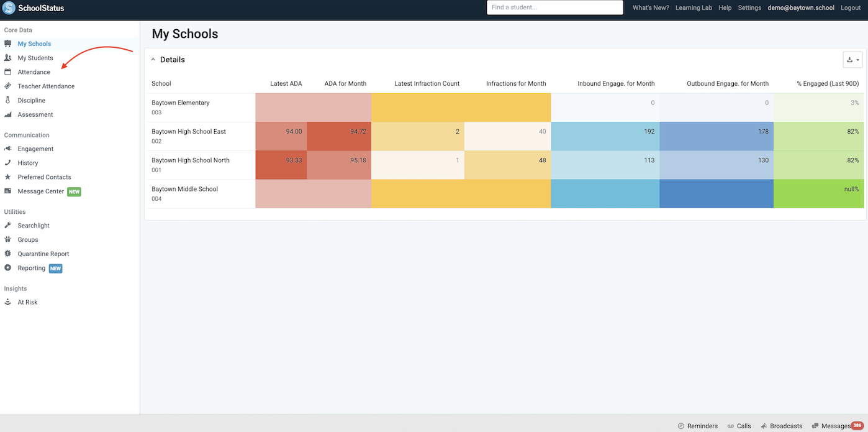The height and width of the screenshot is (432, 868).
Task: Open At Risk insights
Action: point(27,302)
